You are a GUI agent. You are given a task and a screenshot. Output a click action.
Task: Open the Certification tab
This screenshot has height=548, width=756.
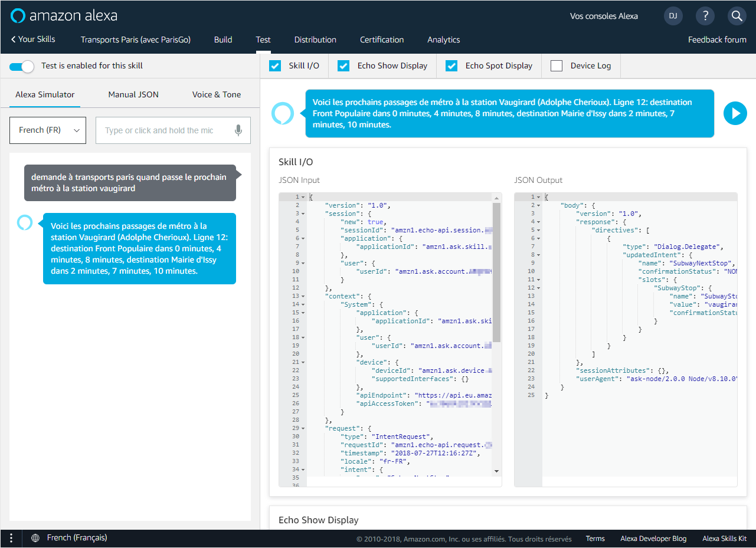click(x=382, y=40)
